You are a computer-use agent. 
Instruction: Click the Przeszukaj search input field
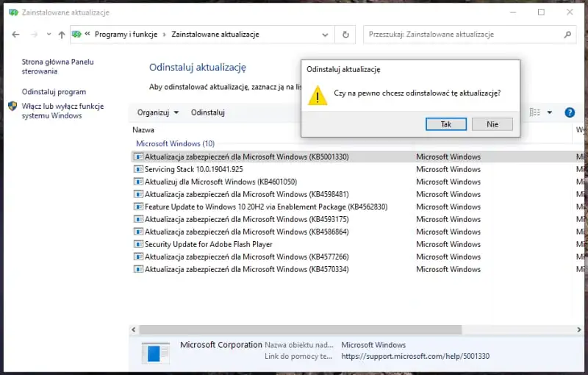pos(463,35)
